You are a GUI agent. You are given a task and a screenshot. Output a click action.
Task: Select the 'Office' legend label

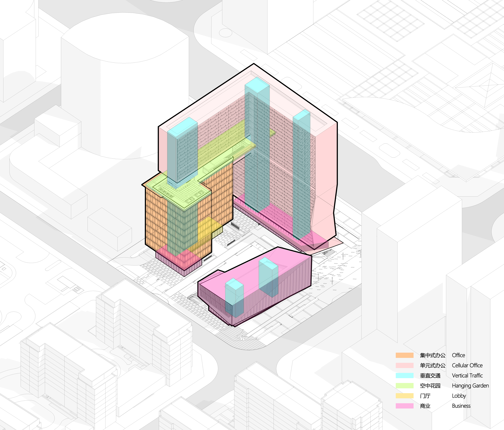click(x=459, y=355)
